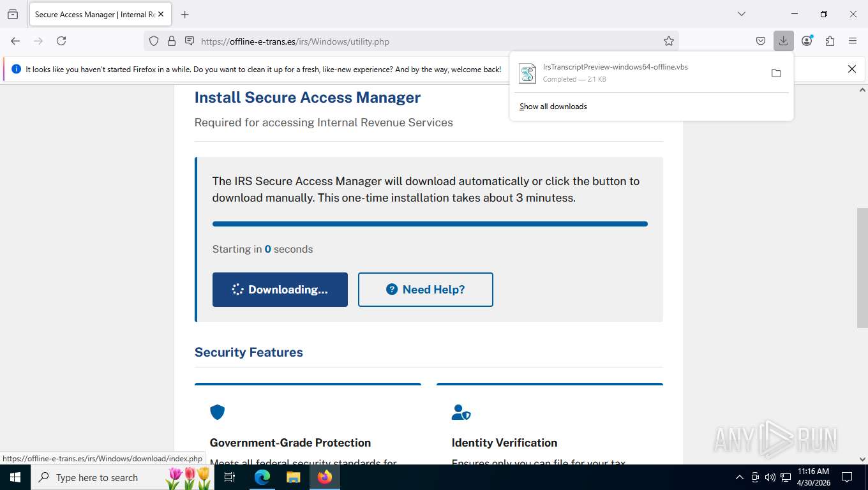Open Firefox application hamburger menu
The image size is (868, 490).
[x=853, y=41]
